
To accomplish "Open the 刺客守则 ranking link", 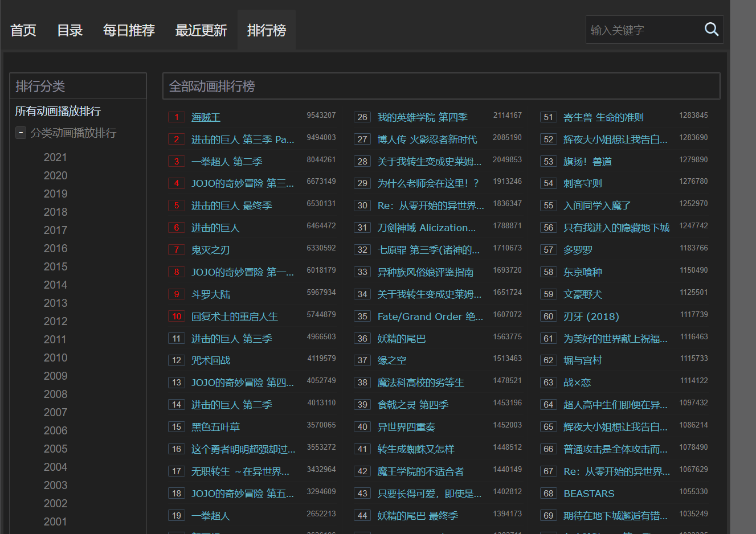I will point(582,183).
